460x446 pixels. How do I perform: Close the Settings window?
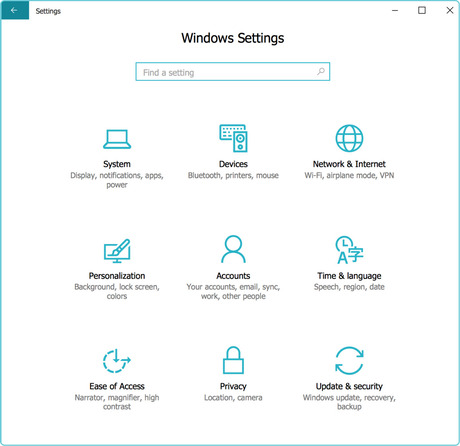click(x=450, y=10)
